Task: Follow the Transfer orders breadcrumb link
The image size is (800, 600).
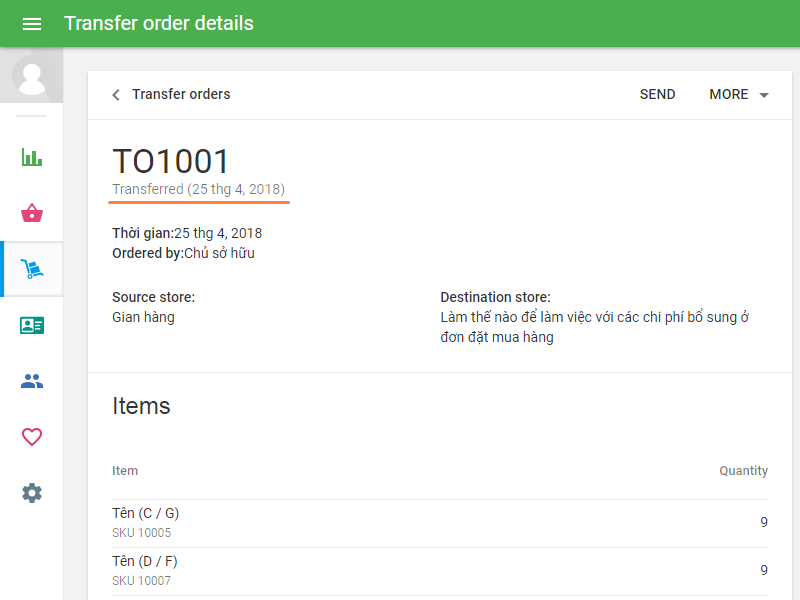Action: 181,94
